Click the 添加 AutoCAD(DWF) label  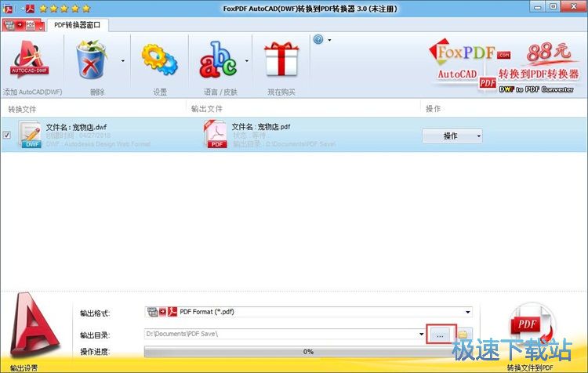32,92
